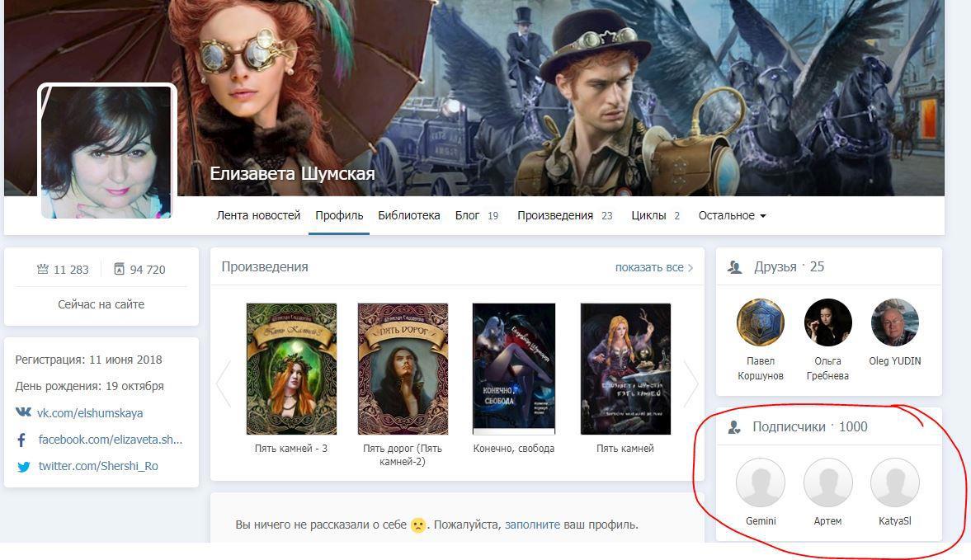The image size is (971, 560).
Task: Open book cover Конечно, свобода
Action: 513,368
